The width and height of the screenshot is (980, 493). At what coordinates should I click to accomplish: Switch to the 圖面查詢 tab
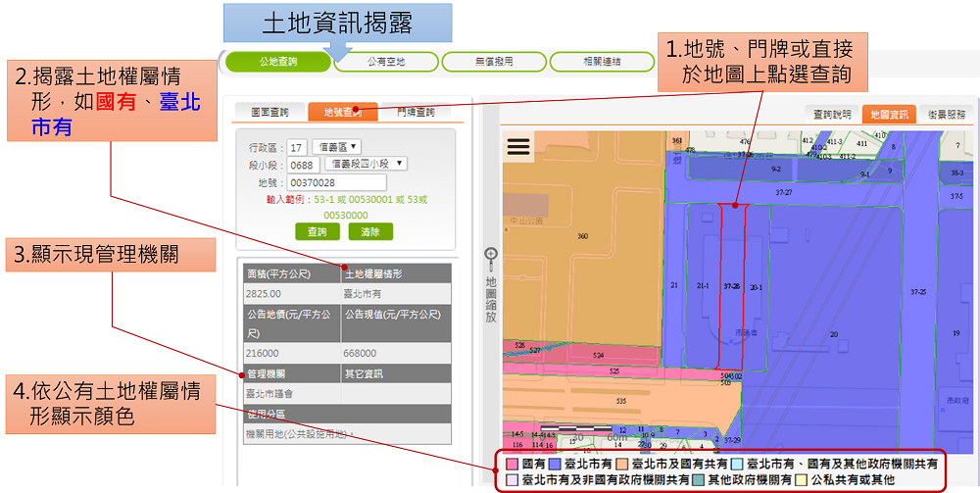tap(269, 113)
